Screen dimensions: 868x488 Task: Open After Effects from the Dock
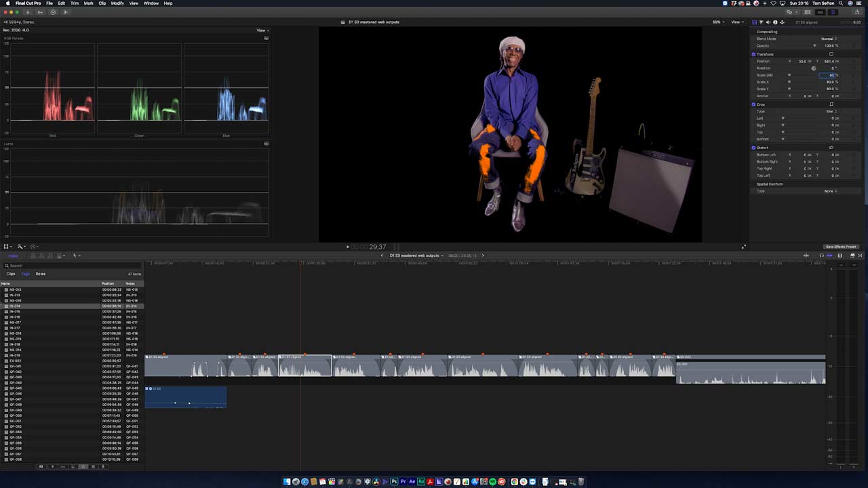click(x=412, y=482)
